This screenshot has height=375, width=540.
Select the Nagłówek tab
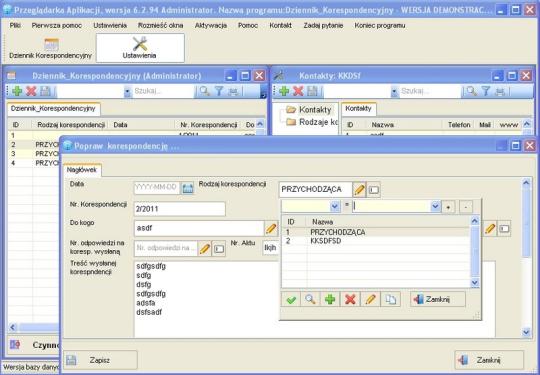82,170
